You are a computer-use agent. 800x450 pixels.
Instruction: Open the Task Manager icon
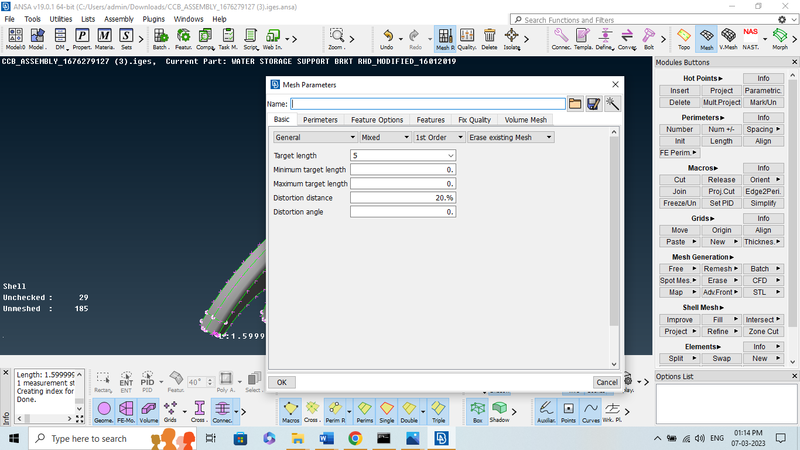pos(228,39)
